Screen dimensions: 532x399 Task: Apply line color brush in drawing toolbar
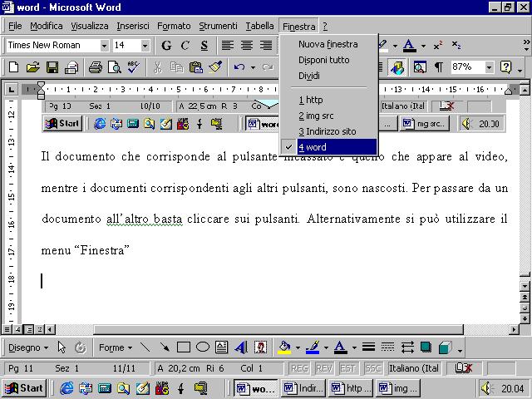coord(313,347)
